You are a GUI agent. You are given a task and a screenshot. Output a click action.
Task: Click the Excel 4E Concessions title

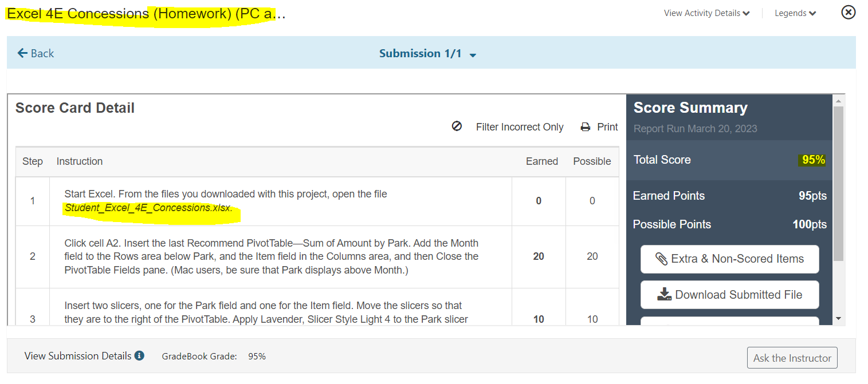click(x=146, y=14)
